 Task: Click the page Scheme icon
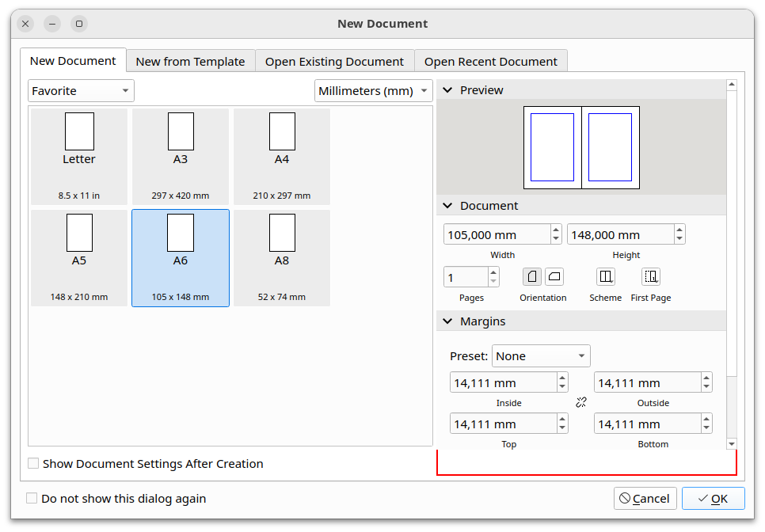[x=606, y=277]
